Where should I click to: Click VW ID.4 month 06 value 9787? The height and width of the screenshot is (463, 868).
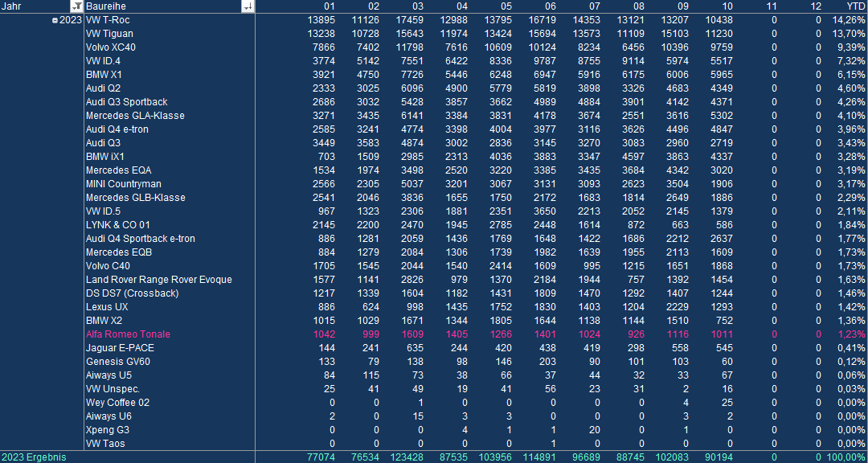[545, 61]
